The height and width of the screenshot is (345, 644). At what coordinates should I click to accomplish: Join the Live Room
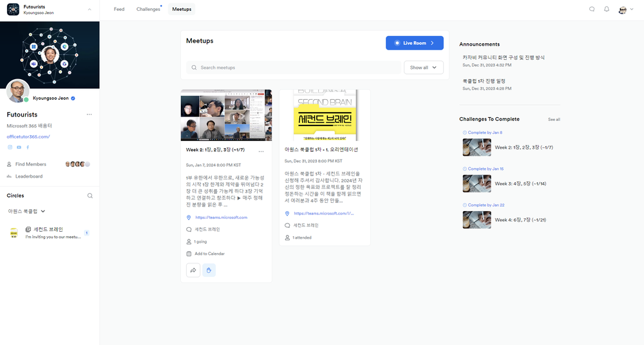tap(414, 43)
